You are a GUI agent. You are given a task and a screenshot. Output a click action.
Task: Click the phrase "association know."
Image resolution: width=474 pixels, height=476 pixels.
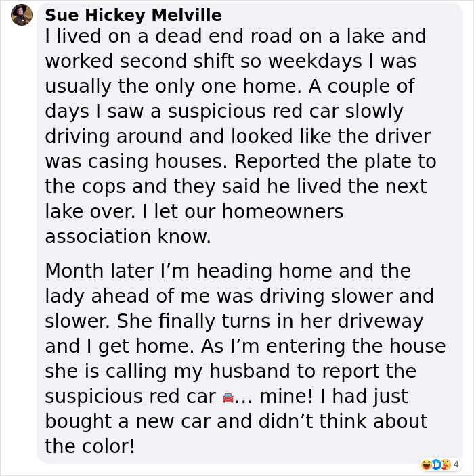point(128,236)
